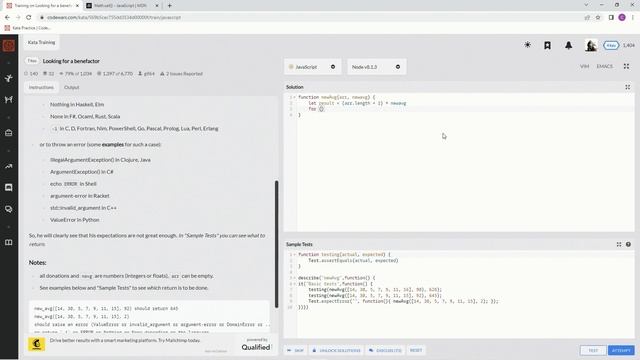Open Sample Tests help question mark

point(628,244)
